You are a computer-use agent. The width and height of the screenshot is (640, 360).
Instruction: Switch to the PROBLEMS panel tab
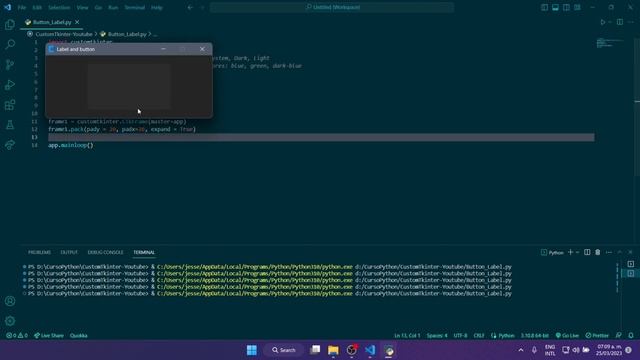(39, 252)
